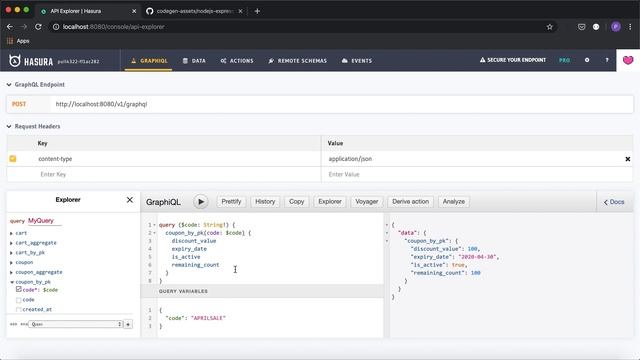Fold the query at line 1 of the editor
640x360 pixels.
(154, 225)
